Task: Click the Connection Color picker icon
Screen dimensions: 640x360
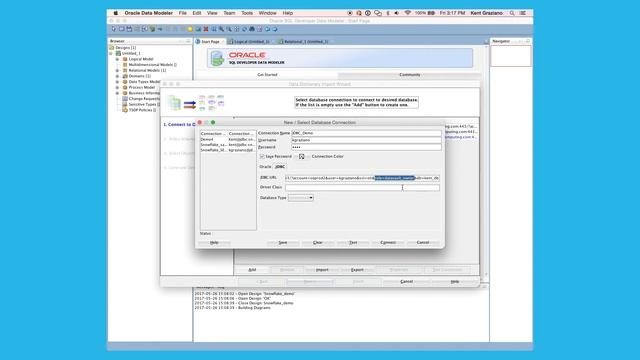Action: pos(302,156)
